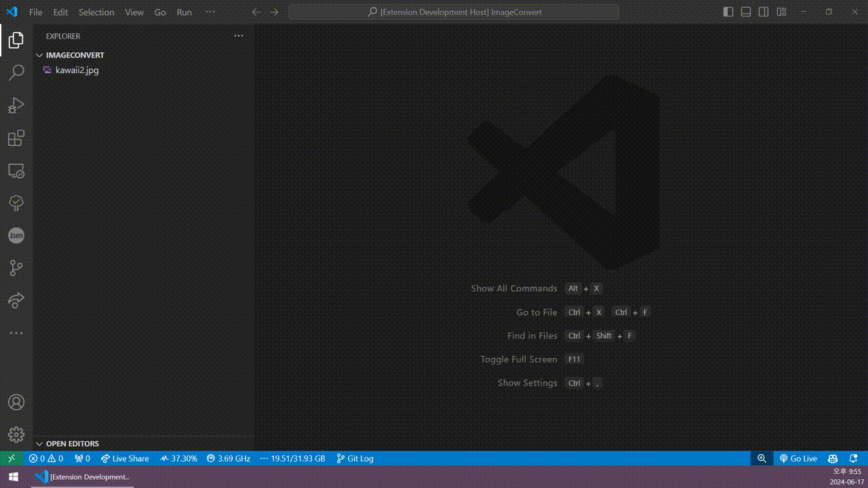Viewport: 868px width, 488px height.
Task: Toggle the primary side bar layout button
Action: tap(728, 12)
